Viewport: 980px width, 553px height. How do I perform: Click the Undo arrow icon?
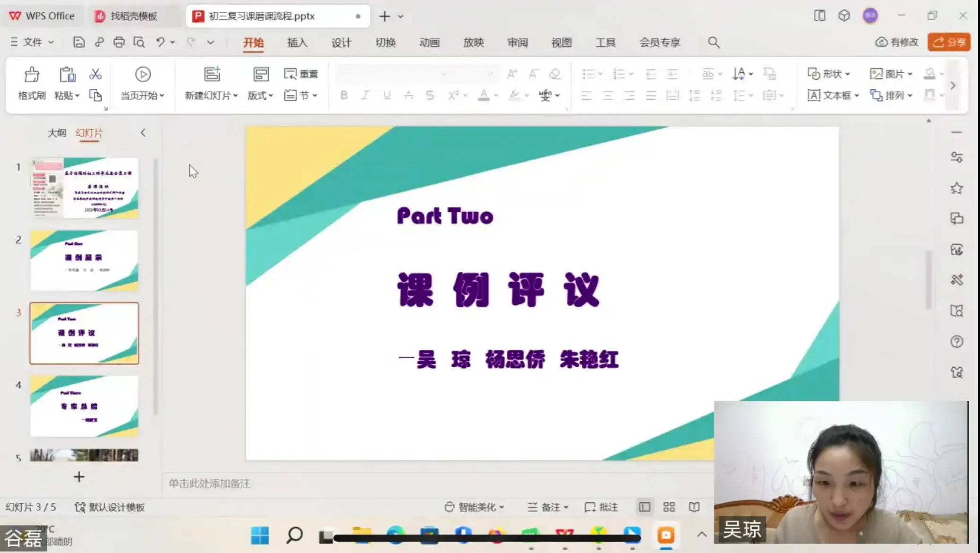point(160,43)
